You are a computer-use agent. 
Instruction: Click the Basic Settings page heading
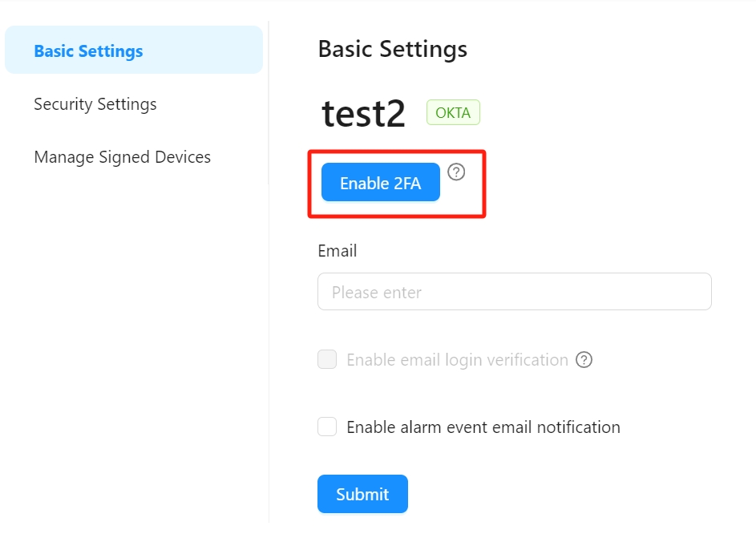point(392,49)
